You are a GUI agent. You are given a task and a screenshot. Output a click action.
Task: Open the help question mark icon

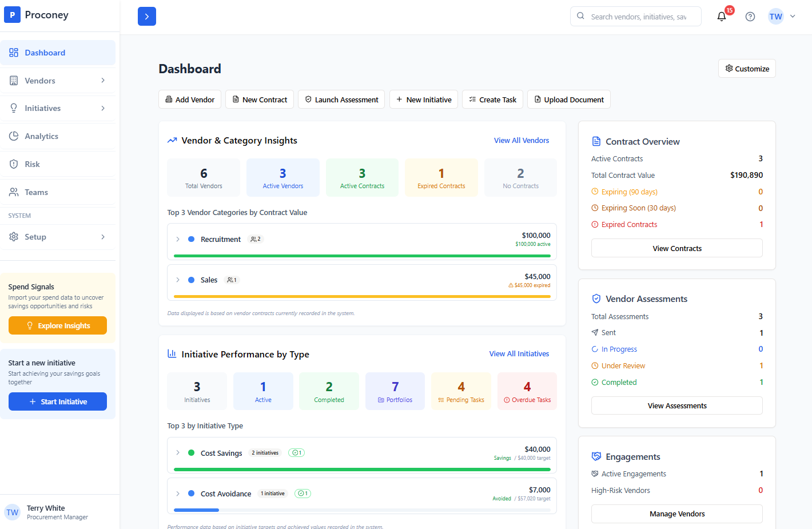[750, 17]
